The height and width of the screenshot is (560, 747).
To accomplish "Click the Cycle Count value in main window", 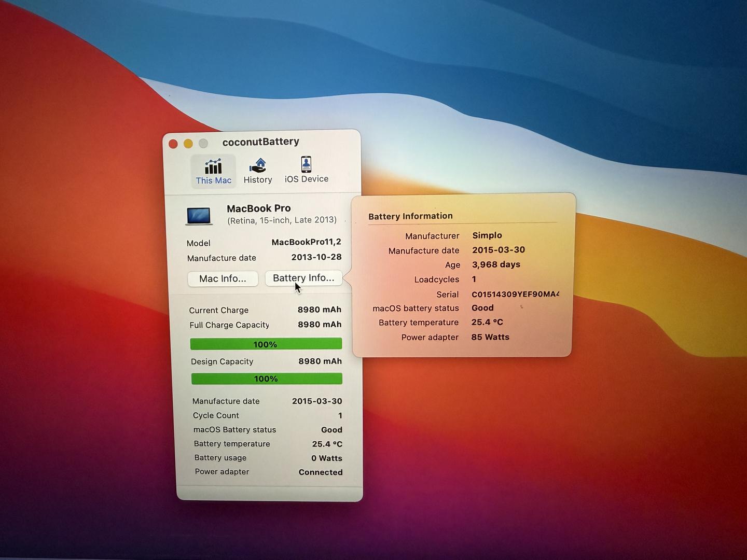I will (x=340, y=415).
